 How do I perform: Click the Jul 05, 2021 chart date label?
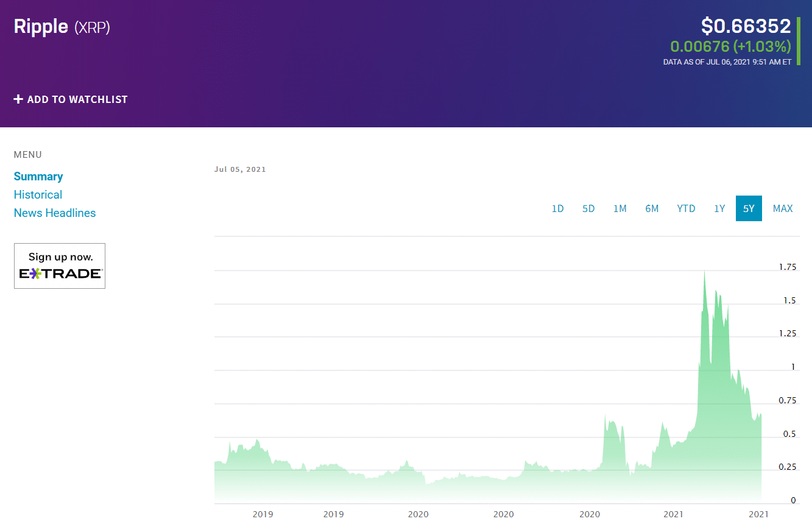point(240,169)
